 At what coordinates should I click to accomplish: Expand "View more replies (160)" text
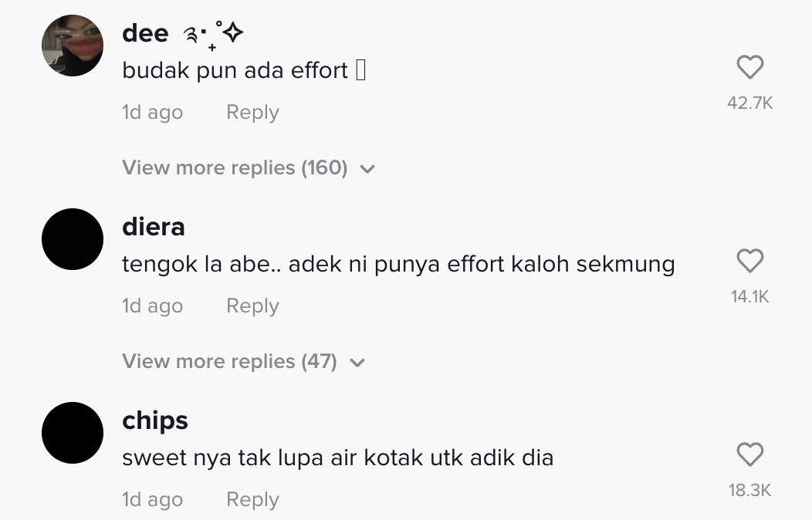[x=235, y=168]
